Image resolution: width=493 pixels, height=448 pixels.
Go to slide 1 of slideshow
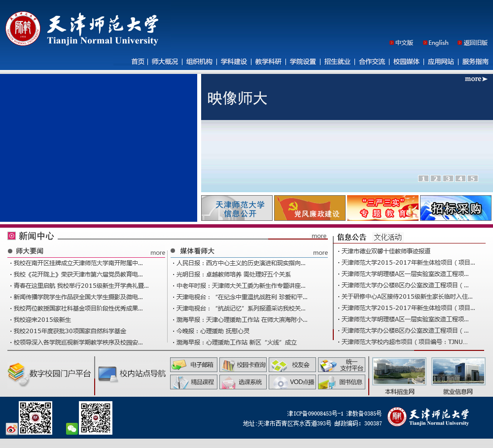click(x=423, y=178)
